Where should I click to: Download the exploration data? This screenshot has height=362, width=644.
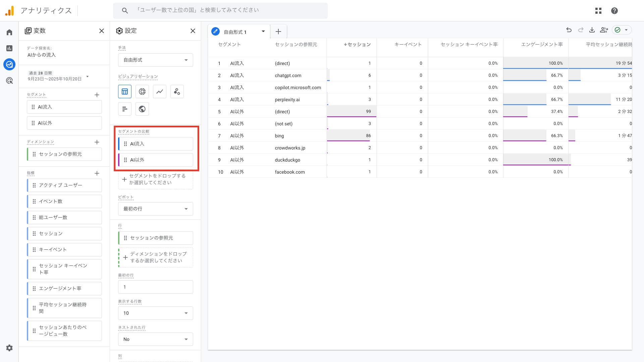coord(592,30)
